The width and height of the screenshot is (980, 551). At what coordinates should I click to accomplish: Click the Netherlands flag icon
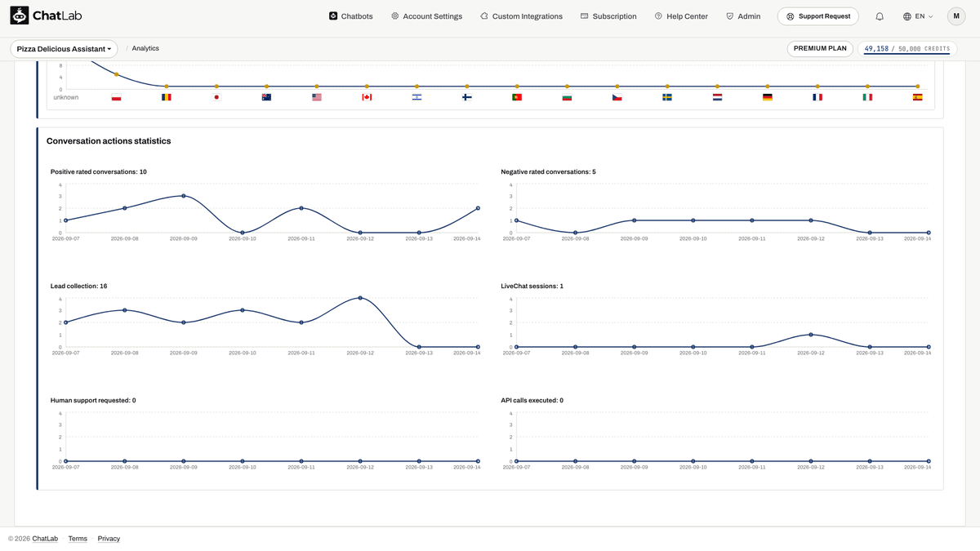tap(717, 97)
